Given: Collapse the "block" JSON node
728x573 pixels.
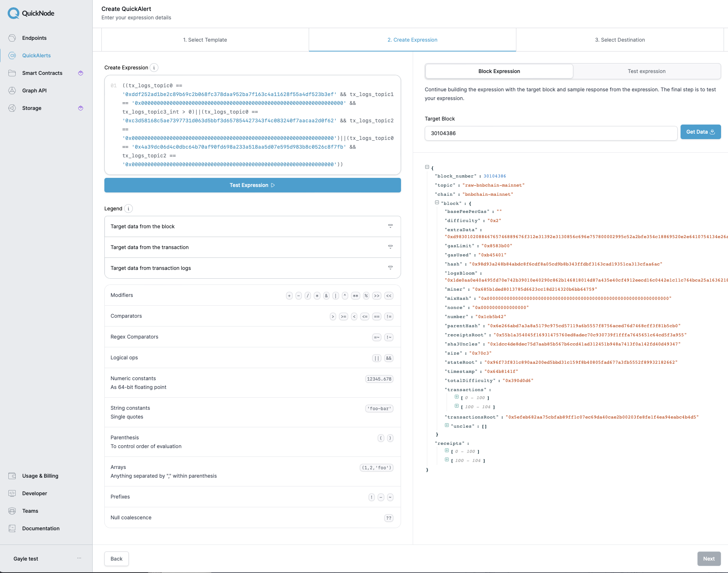Looking at the screenshot, I should (437, 202).
